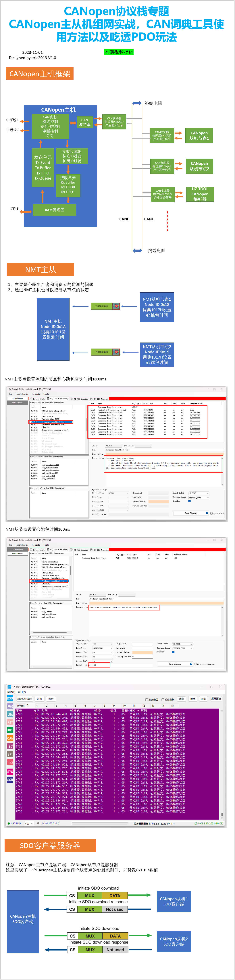235x980 pixels.
Task: Click the 清屏 button
Action: point(182,699)
